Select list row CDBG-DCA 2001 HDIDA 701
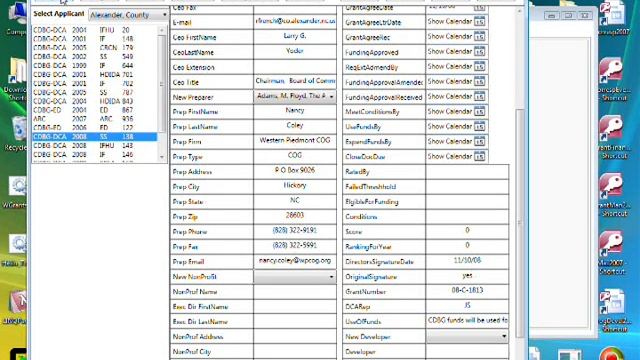640x360 pixels. coord(94,74)
